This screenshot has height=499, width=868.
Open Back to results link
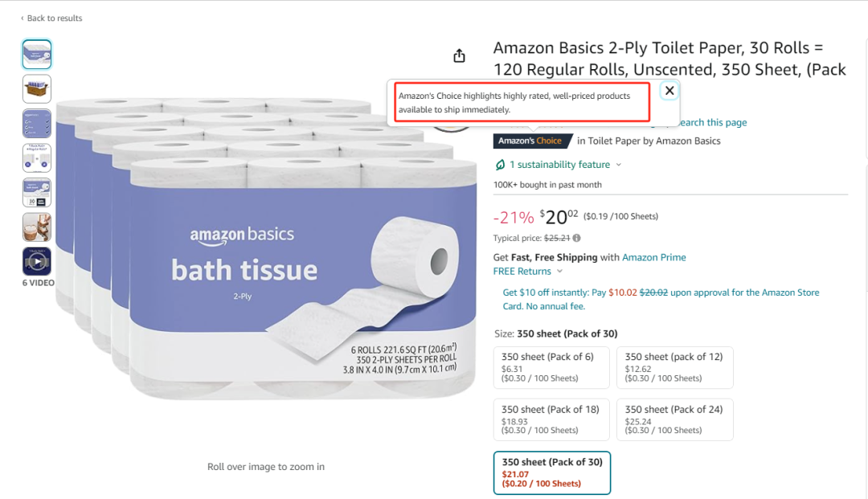point(53,18)
